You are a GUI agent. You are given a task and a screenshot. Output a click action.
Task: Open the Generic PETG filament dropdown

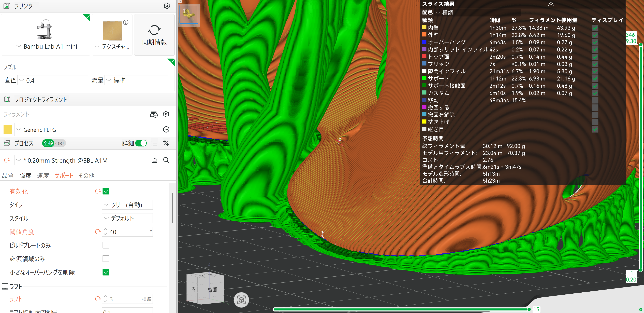87,130
